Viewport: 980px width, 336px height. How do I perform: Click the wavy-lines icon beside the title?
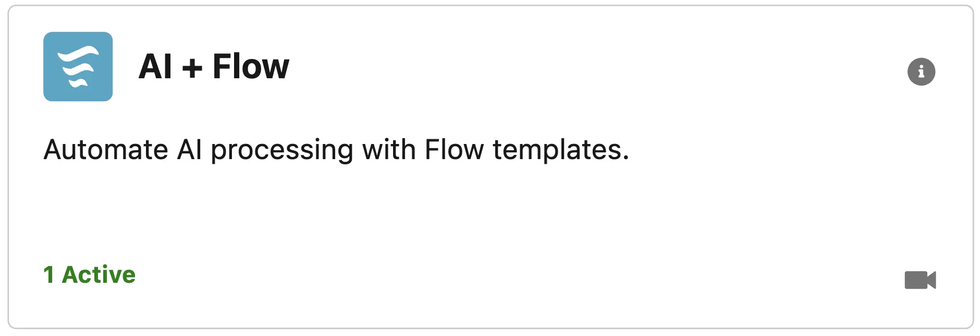coord(78,67)
